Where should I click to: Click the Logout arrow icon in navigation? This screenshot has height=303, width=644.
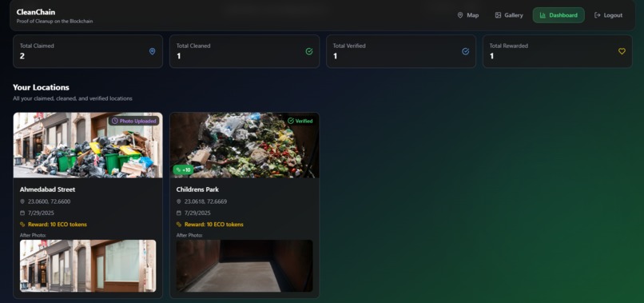point(597,15)
